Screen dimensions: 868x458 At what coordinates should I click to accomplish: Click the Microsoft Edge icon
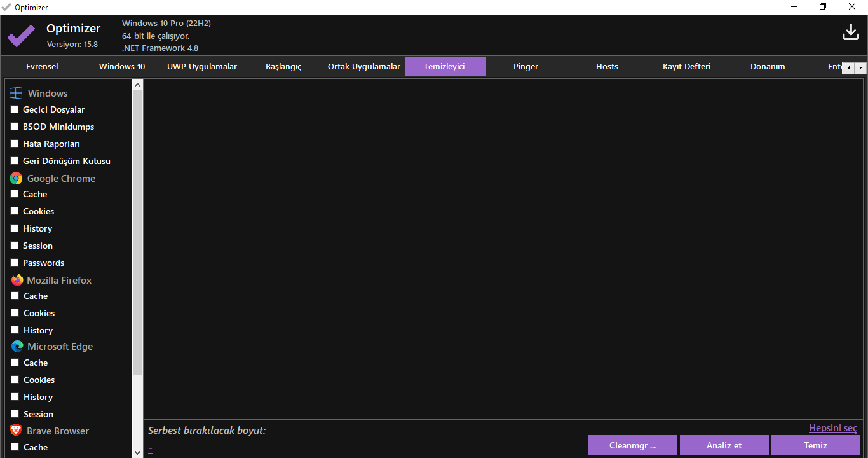click(x=17, y=347)
